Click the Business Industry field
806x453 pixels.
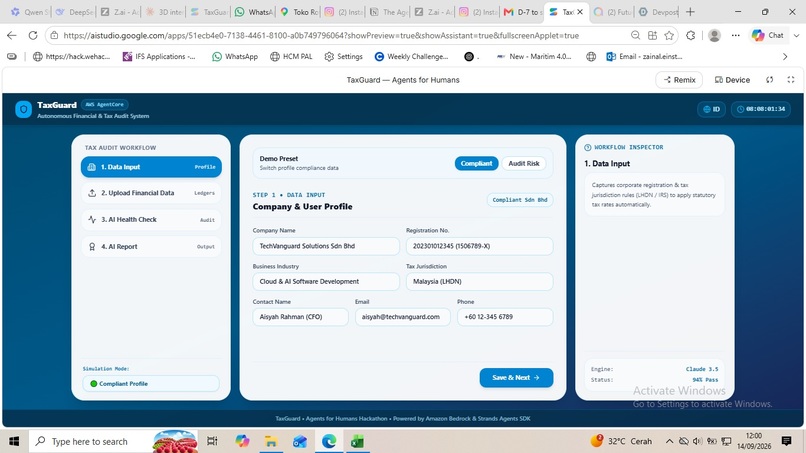tap(326, 282)
